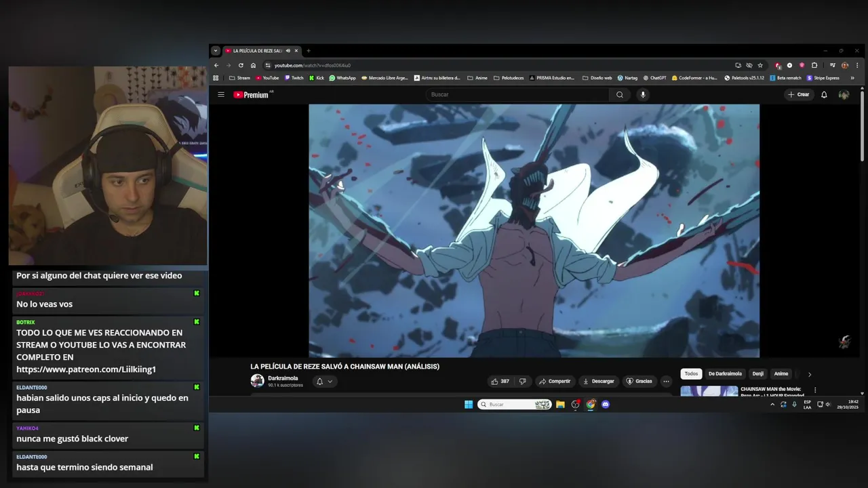Viewport: 868px width, 488px height.
Task: Open more actions ellipsis under the video
Action: tap(666, 382)
